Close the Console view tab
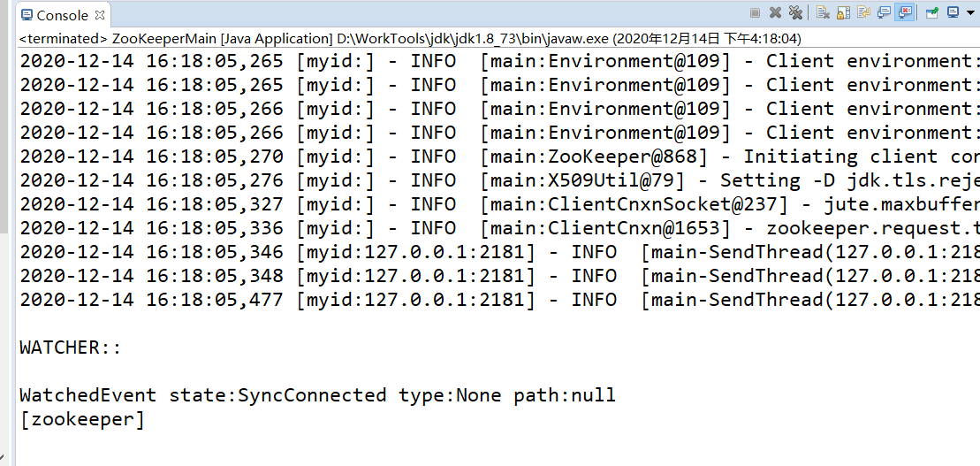Screen dimensions: 980x466 [x=100, y=14]
